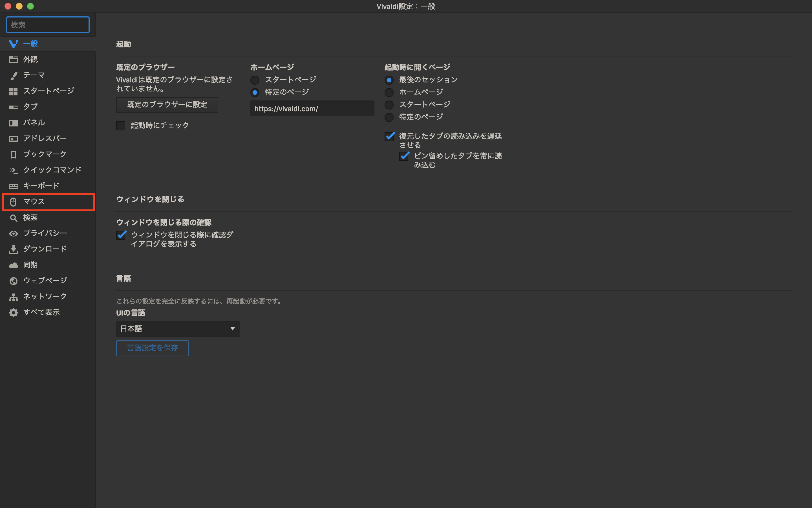The height and width of the screenshot is (508, 812).
Task: Click the yellow minimize window button
Action: (19, 6)
